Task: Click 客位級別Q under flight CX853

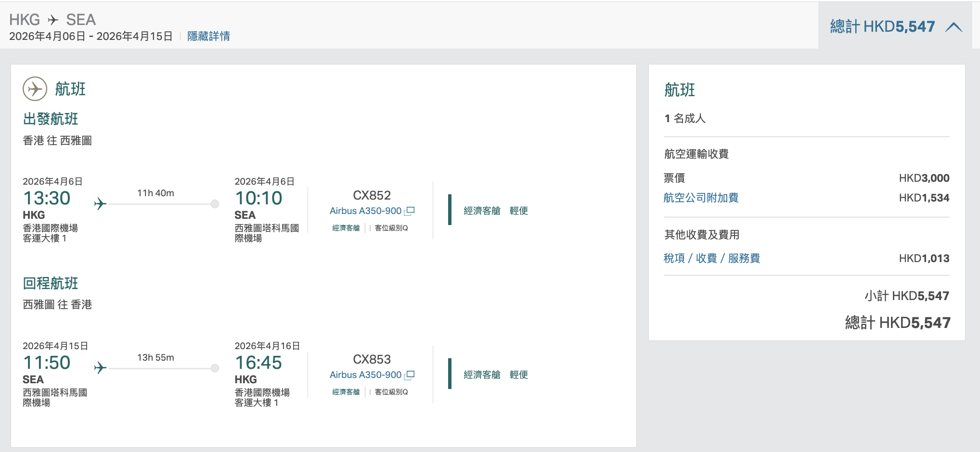Action: [391, 392]
